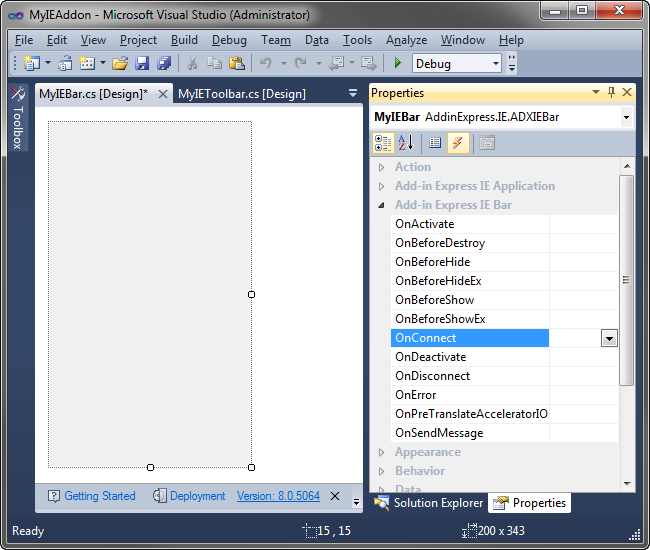Click the Navigate Forward toolbar icon

369,63
